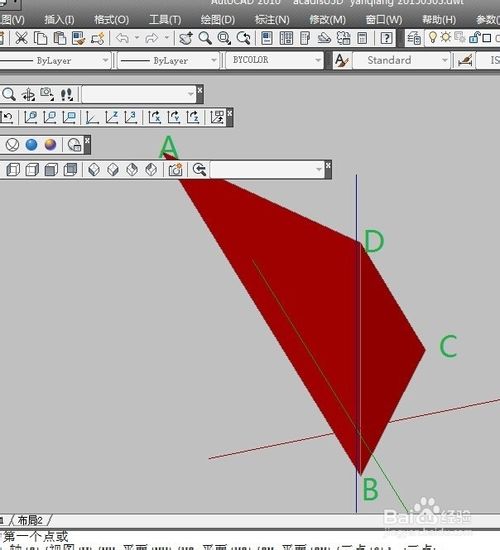Viewport: 500px width, 550px height.
Task: Open the 格式(O) menu
Action: [x=111, y=19]
